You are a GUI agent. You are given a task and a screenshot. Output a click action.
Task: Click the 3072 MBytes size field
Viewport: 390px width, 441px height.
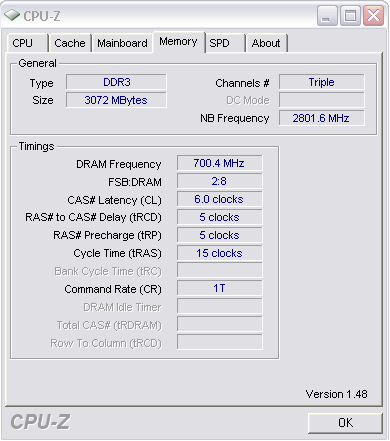[x=116, y=100]
